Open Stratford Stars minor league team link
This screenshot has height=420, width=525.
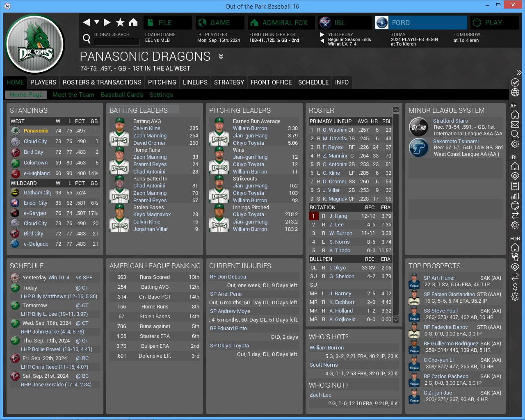(x=450, y=121)
